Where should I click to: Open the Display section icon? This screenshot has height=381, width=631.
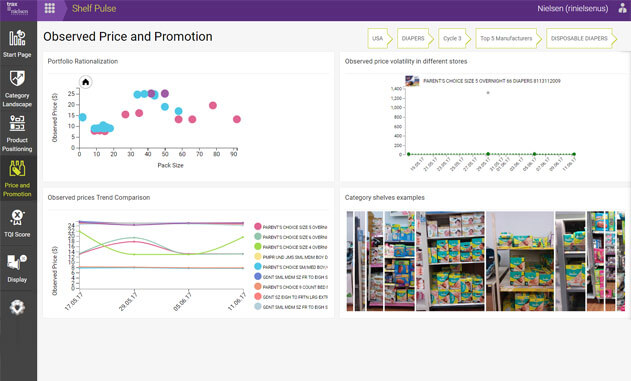coord(17,268)
